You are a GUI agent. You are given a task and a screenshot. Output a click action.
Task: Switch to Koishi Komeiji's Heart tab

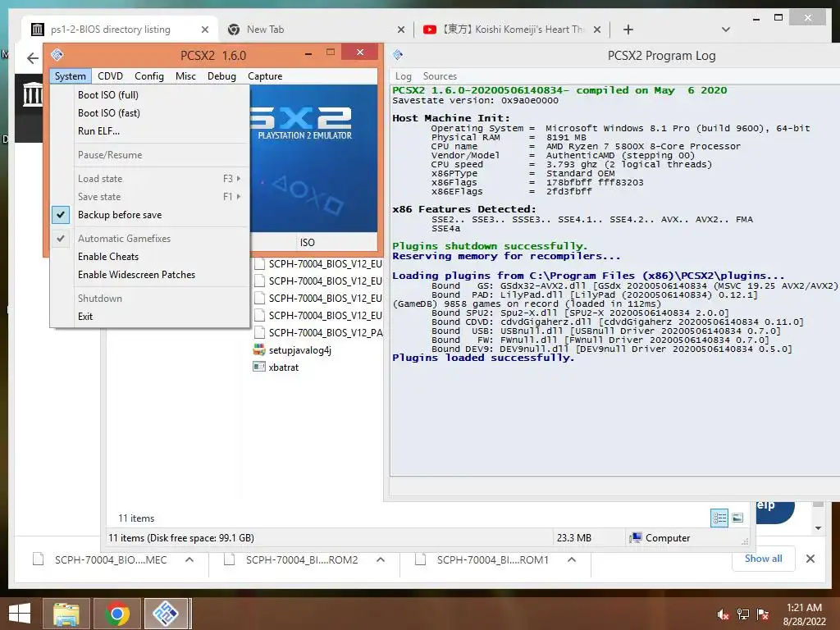pyautogui.click(x=512, y=30)
